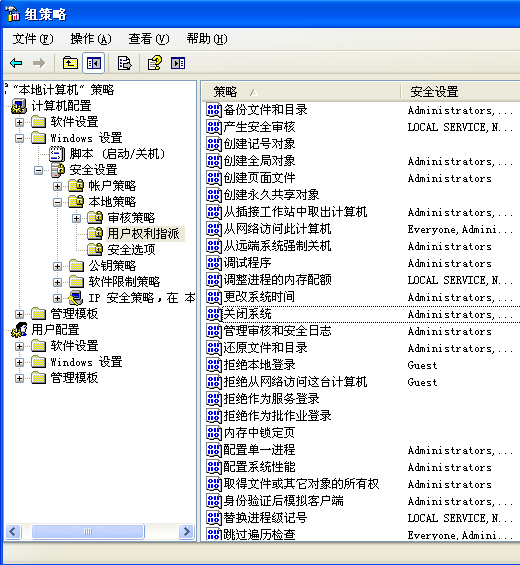Click the Back arrow toolbar icon
This screenshot has height=565, width=520.
pyautogui.click(x=16, y=63)
